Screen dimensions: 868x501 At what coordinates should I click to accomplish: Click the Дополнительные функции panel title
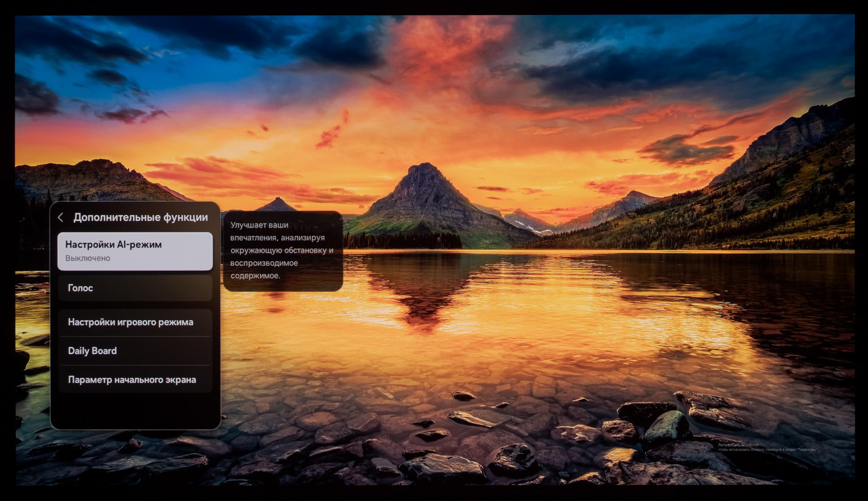pyautogui.click(x=141, y=218)
